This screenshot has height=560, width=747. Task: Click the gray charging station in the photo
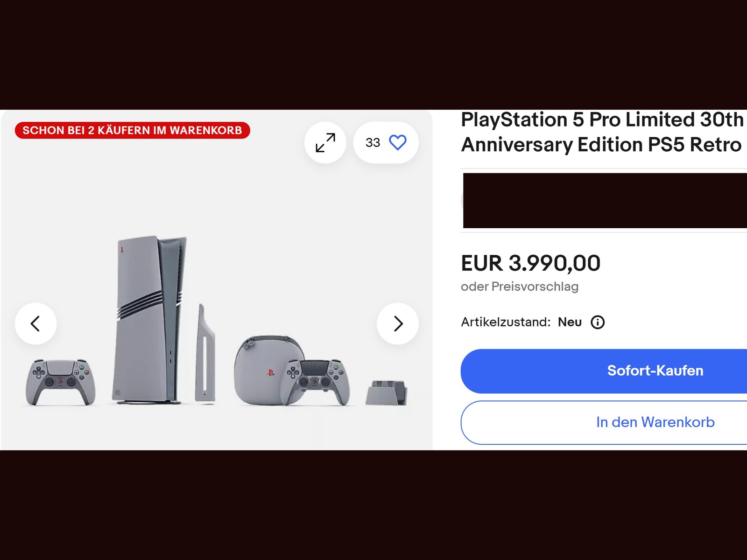(386, 392)
